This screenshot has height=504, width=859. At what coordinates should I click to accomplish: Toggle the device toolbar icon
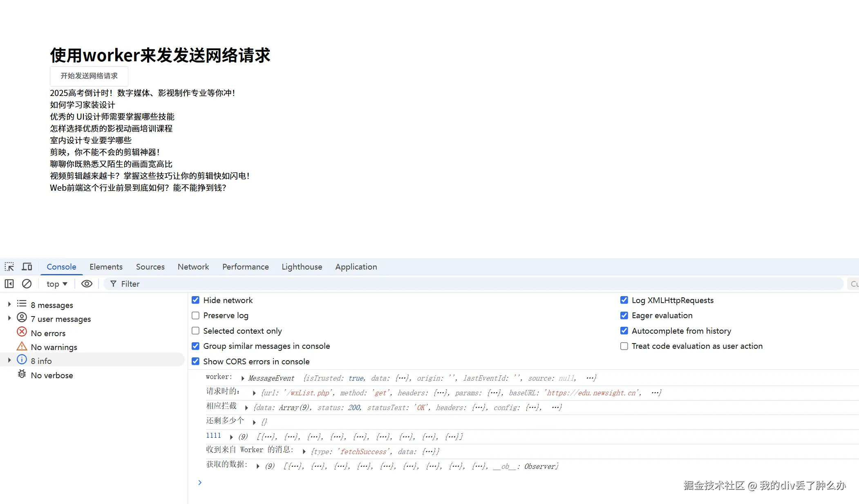click(27, 267)
